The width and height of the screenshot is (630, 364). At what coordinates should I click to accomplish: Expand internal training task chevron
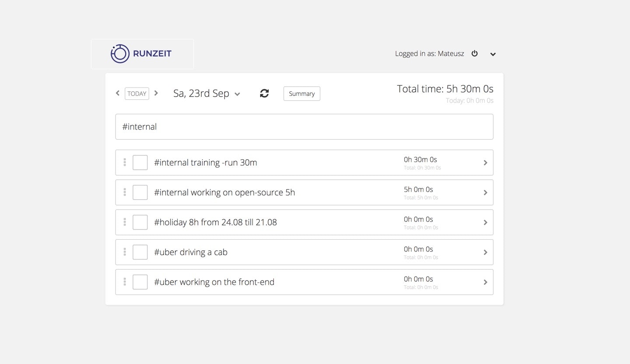click(485, 163)
